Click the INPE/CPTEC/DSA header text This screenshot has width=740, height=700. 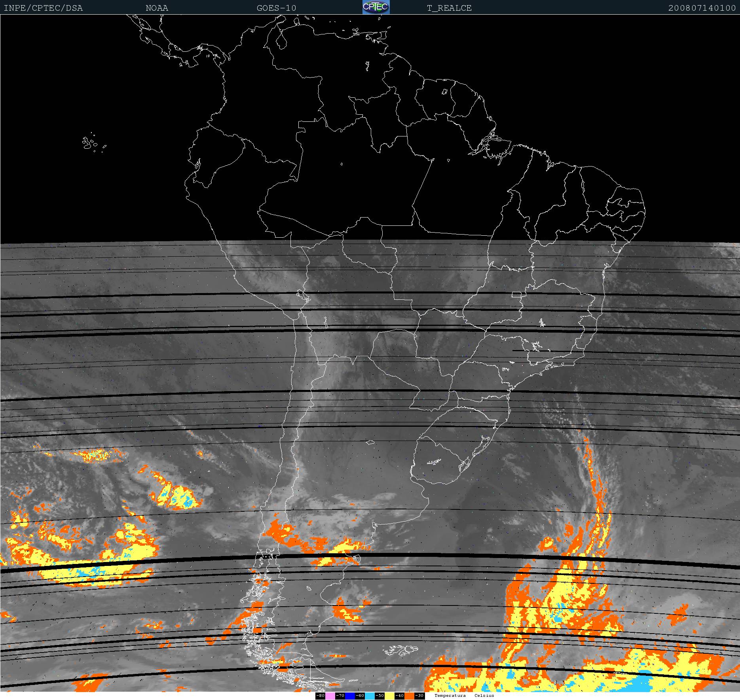[x=43, y=8]
